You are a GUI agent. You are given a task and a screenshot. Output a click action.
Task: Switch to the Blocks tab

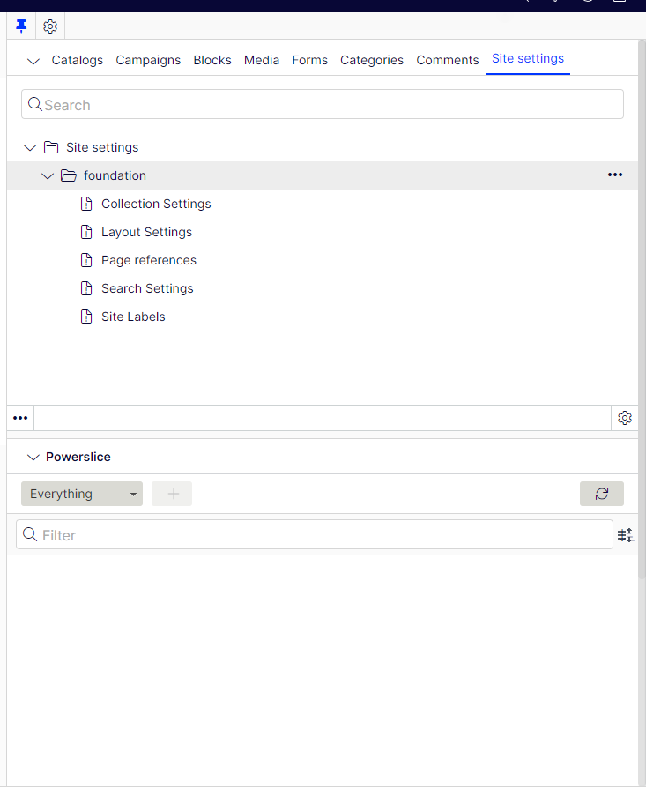(x=212, y=60)
